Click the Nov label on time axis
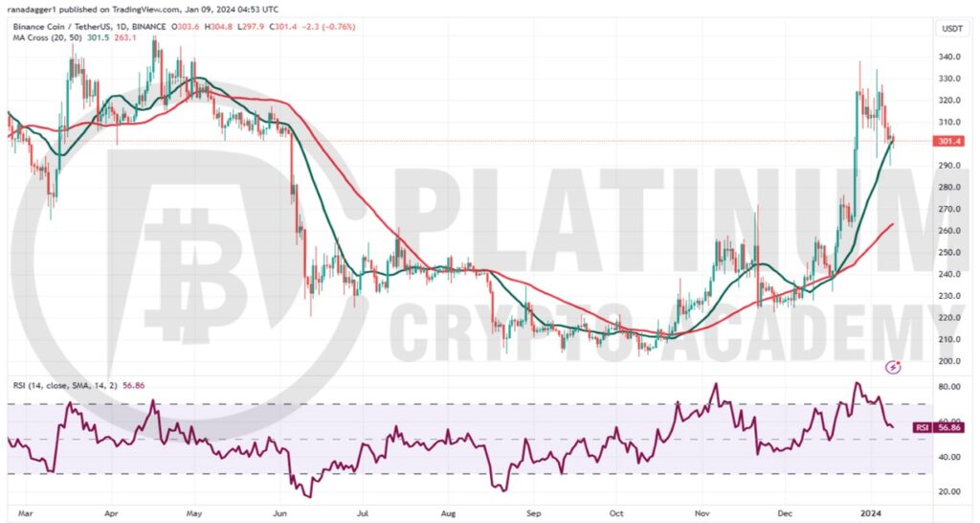980x523 pixels. [702, 513]
